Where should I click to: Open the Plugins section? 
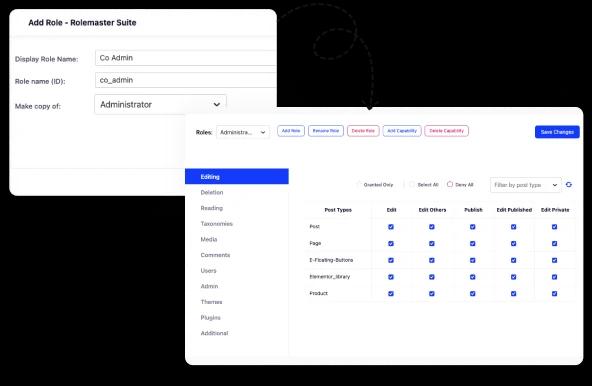[x=210, y=318]
